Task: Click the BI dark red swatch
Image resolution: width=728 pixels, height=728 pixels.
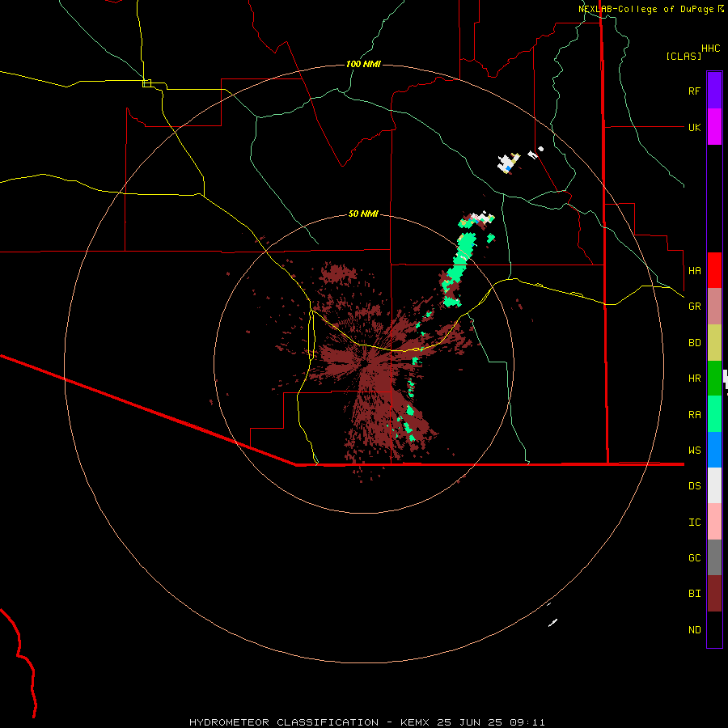Action: click(x=714, y=594)
